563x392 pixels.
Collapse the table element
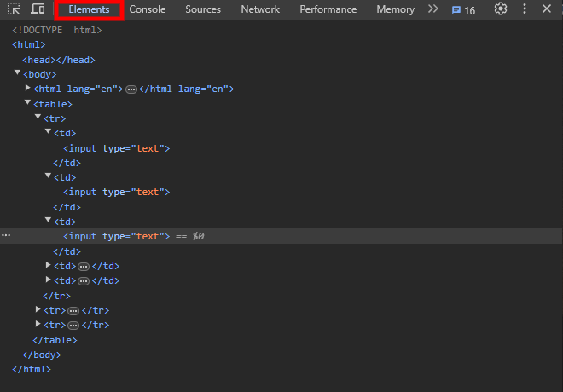(x=27, y=102)
